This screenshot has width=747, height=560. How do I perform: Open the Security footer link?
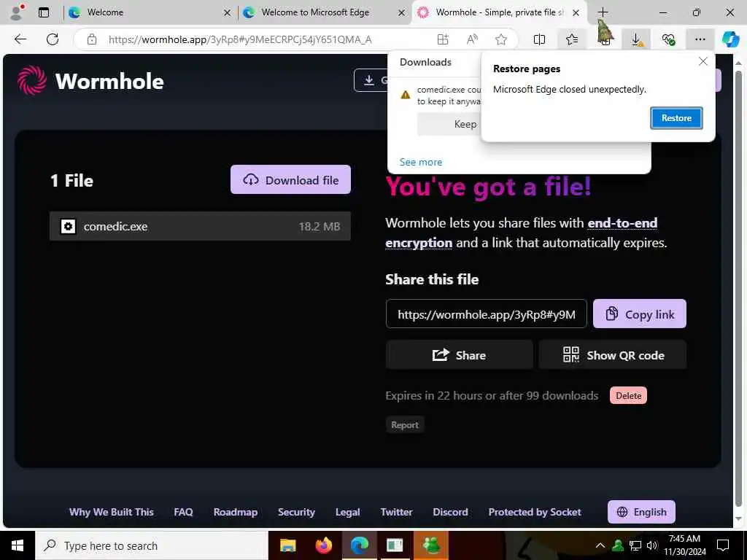pyautogui.click(x=296, y=512)
